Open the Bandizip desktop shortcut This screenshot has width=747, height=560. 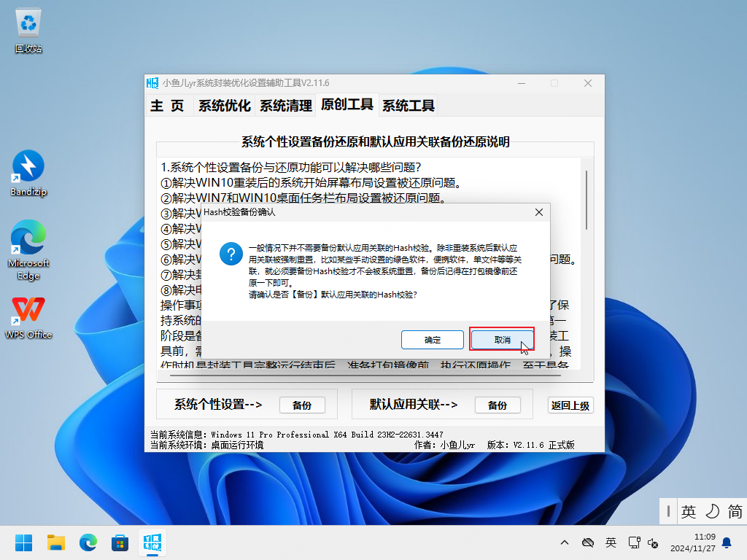(x=28, y=174)
